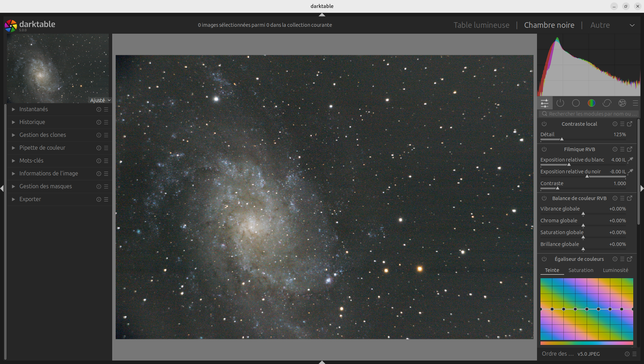The image size is (644, 364).
Task: Open the Saturation tab in Égaliseur de couleurs
Action: (581, 270)
